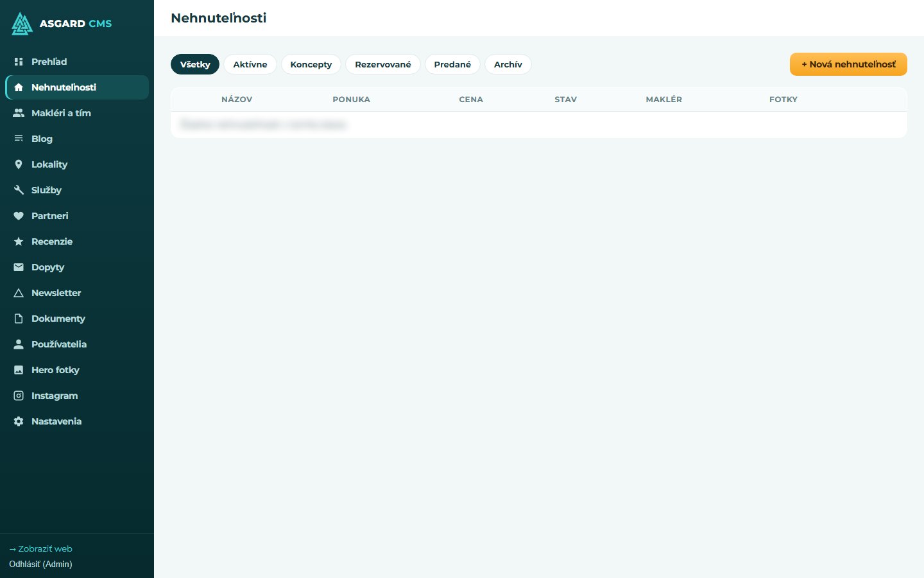
Task: Click the house icon beside Nehnuteľnosti
Action: pos(19,87)
